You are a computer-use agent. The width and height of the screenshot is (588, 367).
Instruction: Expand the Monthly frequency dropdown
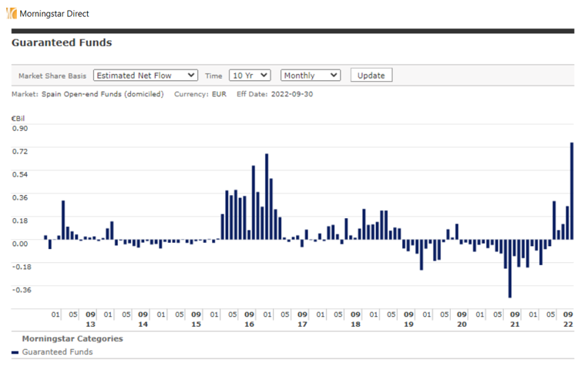[x=311, y=76]
